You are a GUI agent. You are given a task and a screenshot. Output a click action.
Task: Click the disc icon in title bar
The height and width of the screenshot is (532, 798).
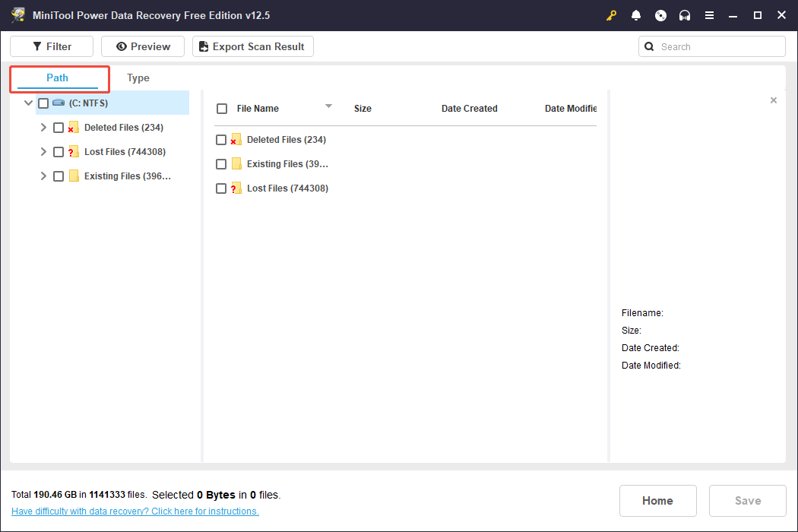tap(660, 15)
